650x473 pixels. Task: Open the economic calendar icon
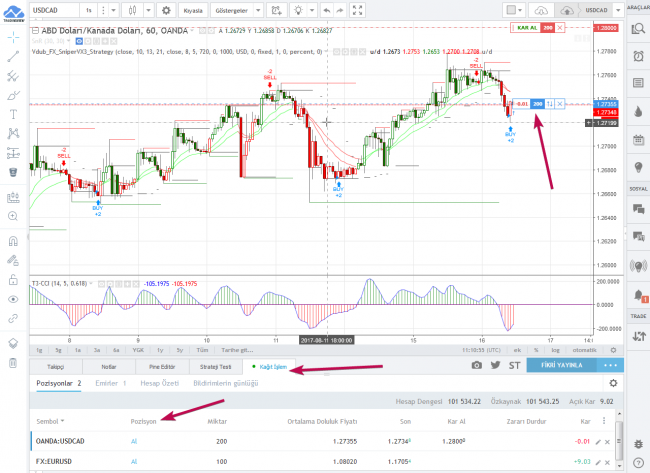point(638,140)
